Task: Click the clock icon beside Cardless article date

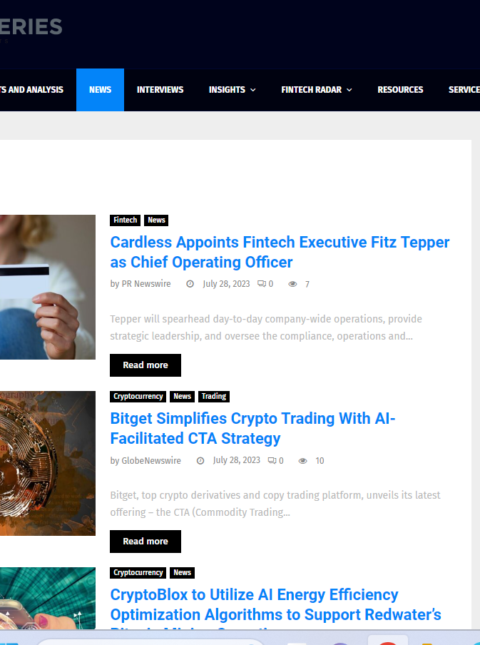Action: coord(190,284)
